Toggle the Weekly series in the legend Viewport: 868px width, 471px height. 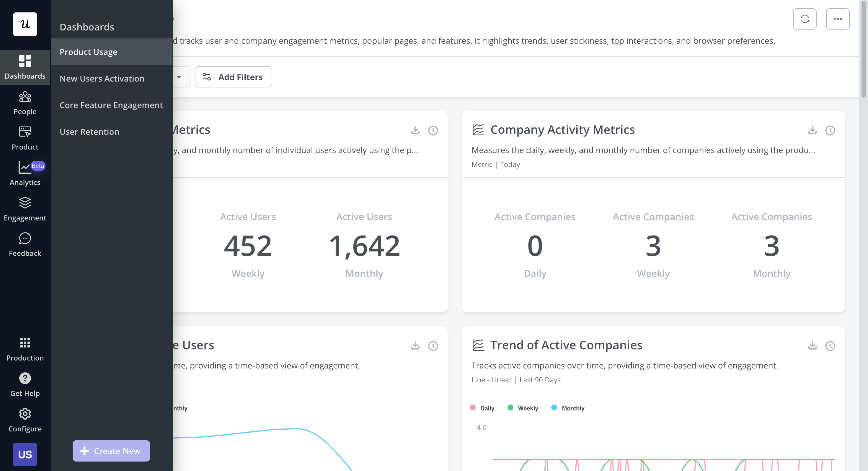(523, 408)
